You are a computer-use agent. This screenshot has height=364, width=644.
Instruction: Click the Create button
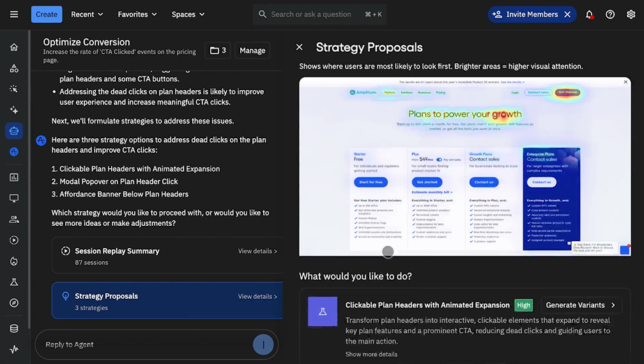click(47, 14)
